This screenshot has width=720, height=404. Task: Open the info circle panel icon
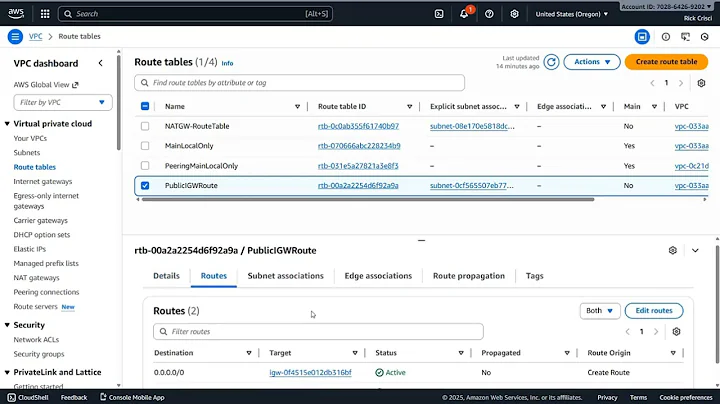pyautogui.click(x=665, y=37)
